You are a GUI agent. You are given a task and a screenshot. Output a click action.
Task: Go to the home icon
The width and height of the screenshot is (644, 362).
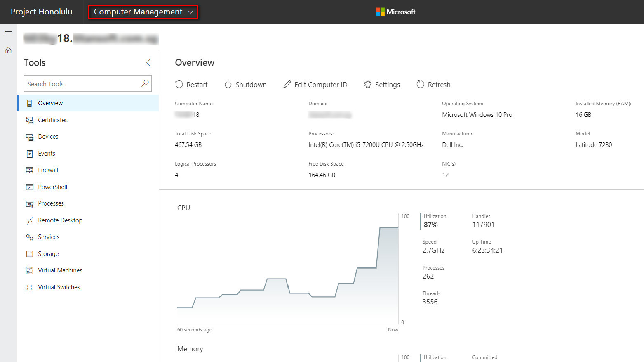pos(8,50)
